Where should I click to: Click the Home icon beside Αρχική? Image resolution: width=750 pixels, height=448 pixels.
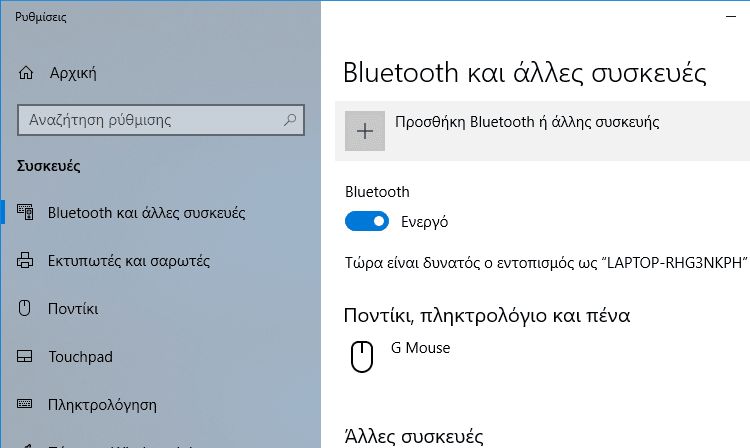[26, 73]
